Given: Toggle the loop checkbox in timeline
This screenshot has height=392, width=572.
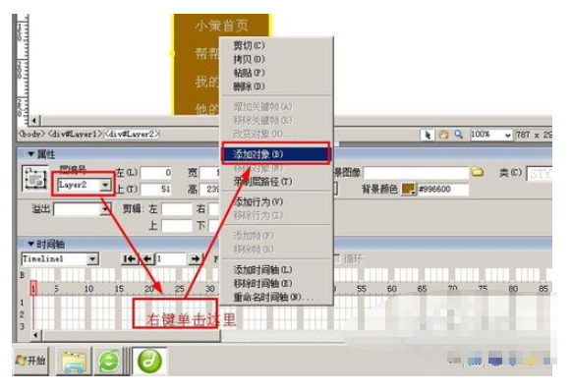Looking at the screenshot, I should coord(336,258).
